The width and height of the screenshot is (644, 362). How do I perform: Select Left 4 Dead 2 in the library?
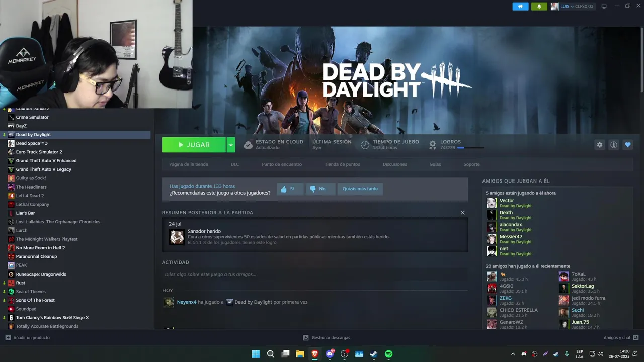point(30,196)
